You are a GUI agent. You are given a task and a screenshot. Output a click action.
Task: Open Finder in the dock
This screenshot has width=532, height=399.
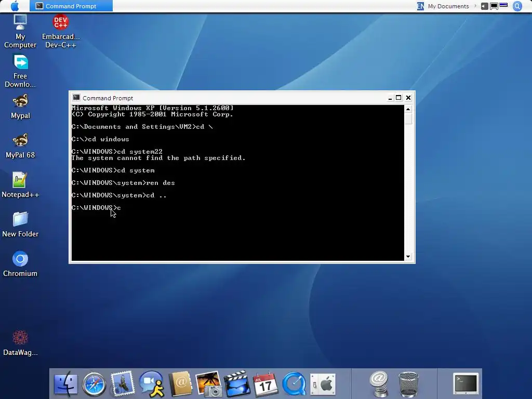pyautogui.click(x=65, y=384)
